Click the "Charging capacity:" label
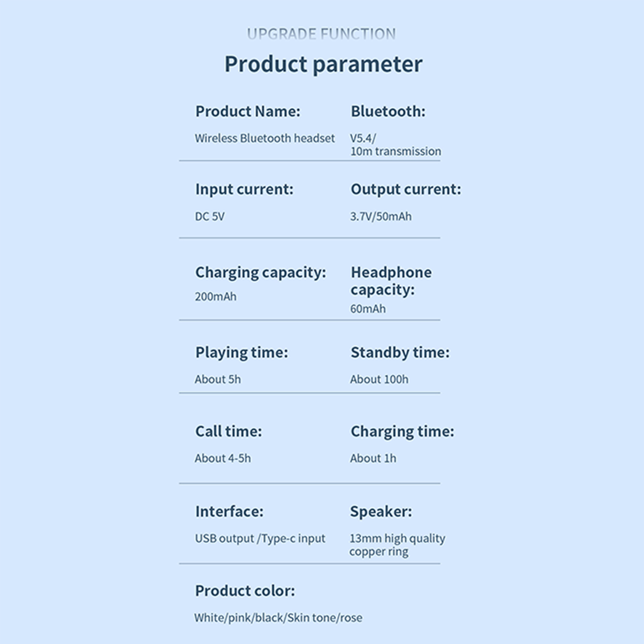 coord(260,272)
